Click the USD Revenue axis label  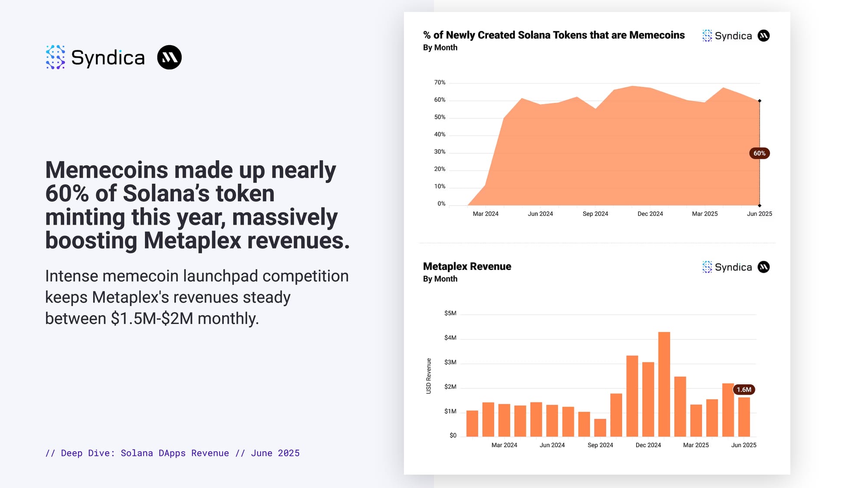(428, 376)
